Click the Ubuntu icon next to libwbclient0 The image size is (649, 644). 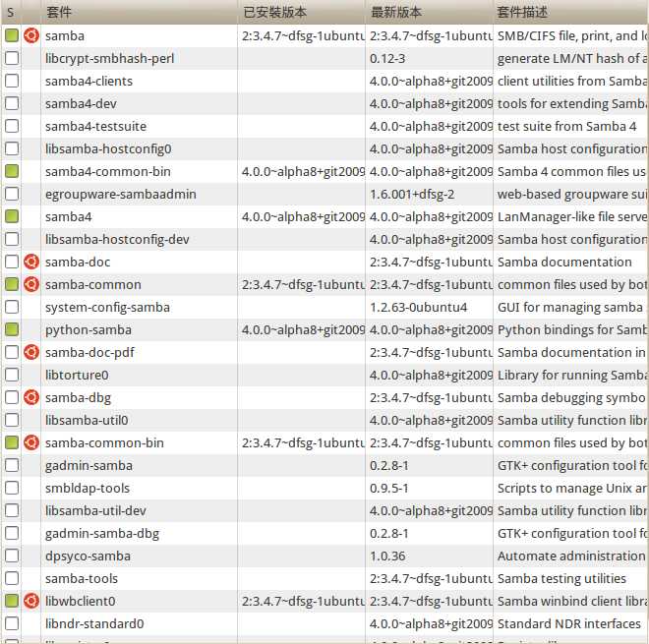31,601
